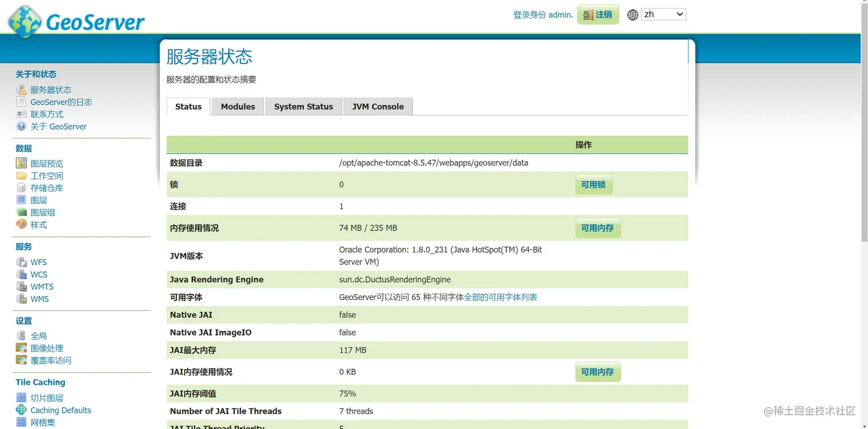The height and width of the screenshot is (429, 868).
Task: Open the GeoServer的日志 link
Action: pos(61,102)
